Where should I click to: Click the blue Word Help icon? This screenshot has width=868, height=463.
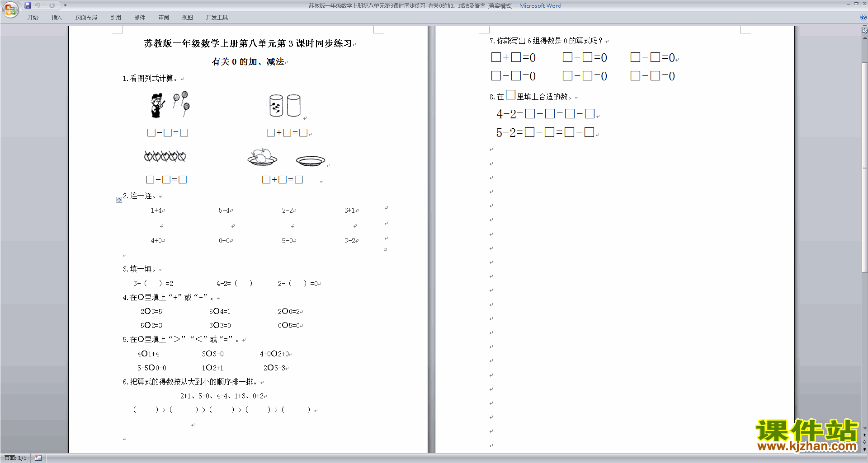pos(863,17)
